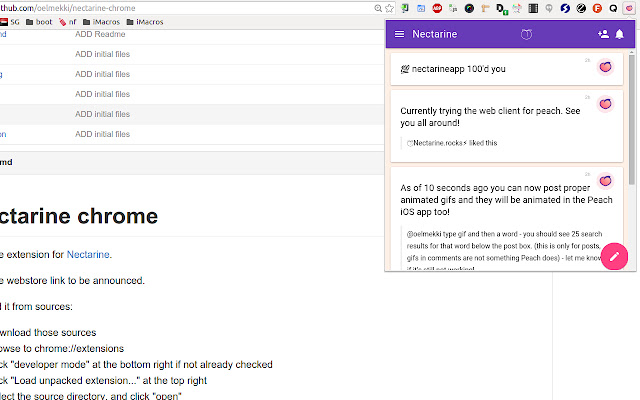
Task: Click the black Q extension icon
Action: (x=613, y=8)
